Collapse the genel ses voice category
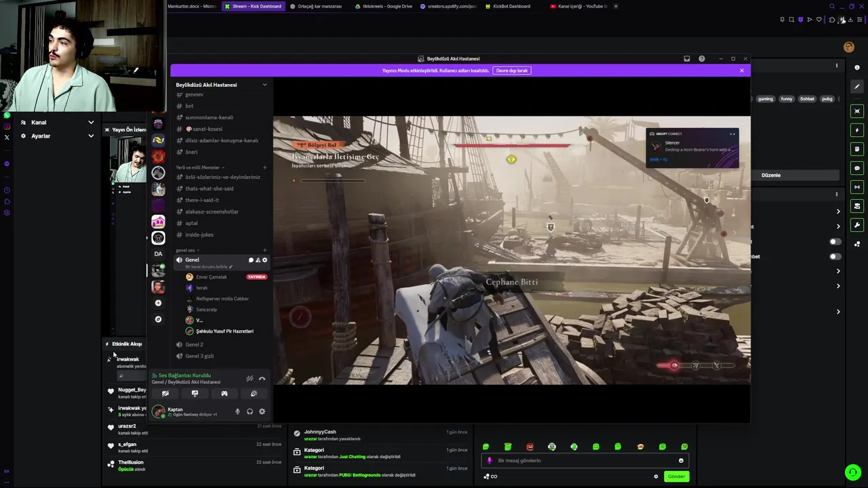The image size is (868, 488). point(189,250)
